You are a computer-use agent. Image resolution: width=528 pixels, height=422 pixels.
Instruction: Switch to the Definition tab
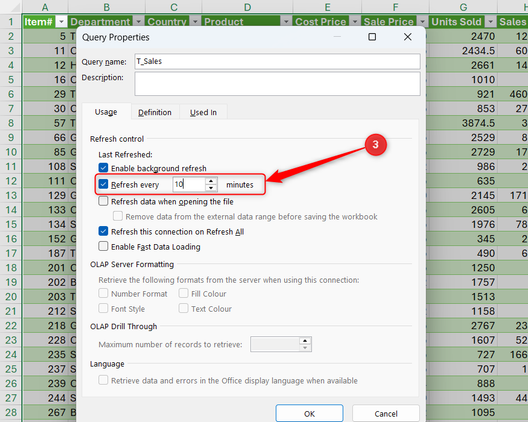[155, 112]
